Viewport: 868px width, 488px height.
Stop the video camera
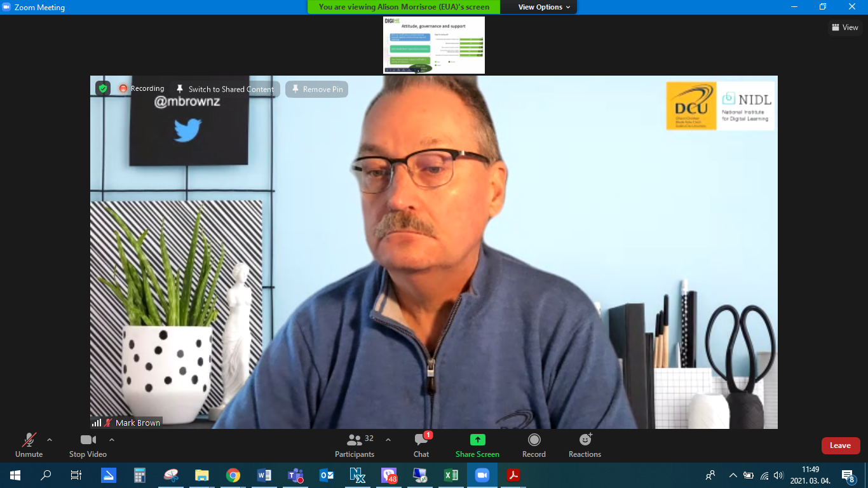[88, 444]
